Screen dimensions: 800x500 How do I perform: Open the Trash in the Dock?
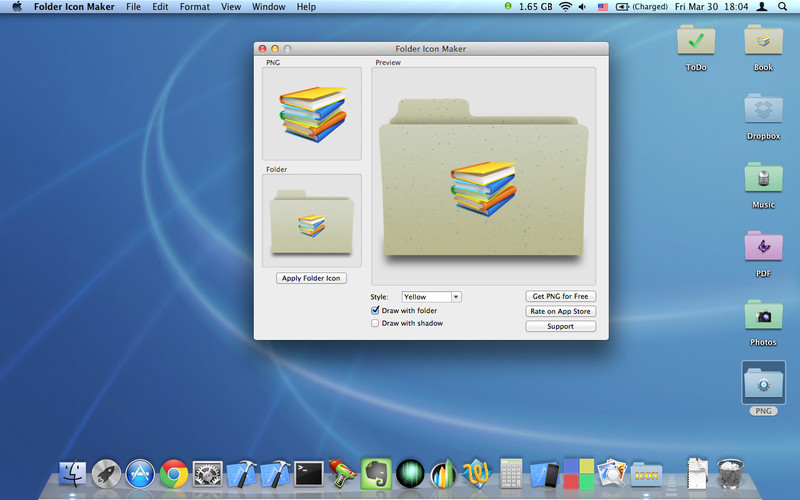click(730, 474)
